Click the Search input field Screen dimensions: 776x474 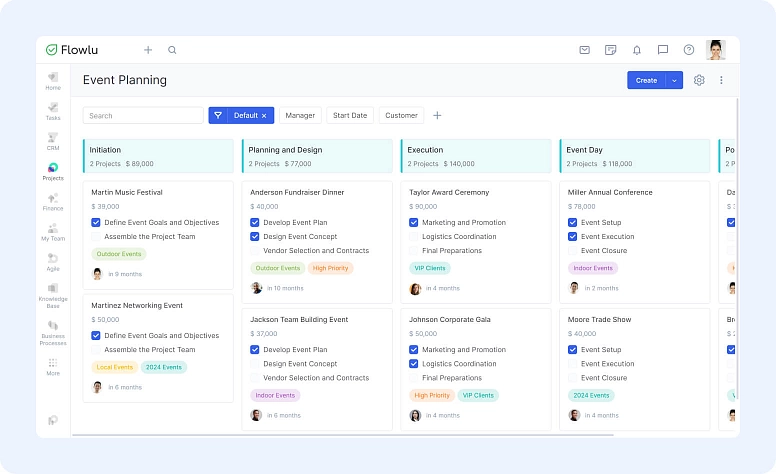tap(143, 116)
